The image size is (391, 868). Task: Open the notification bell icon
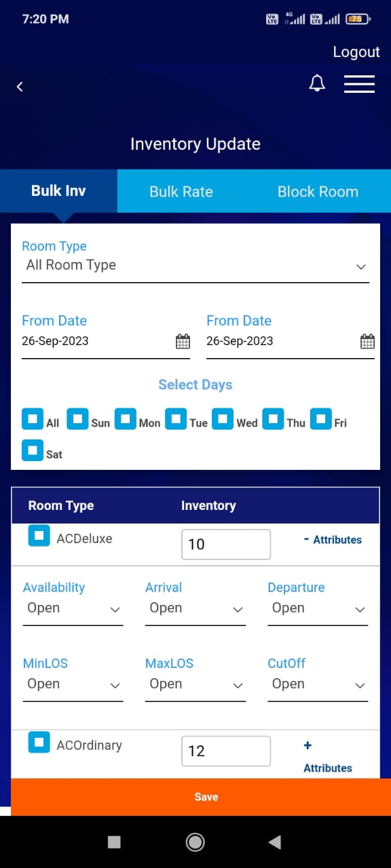coord(316,83)
